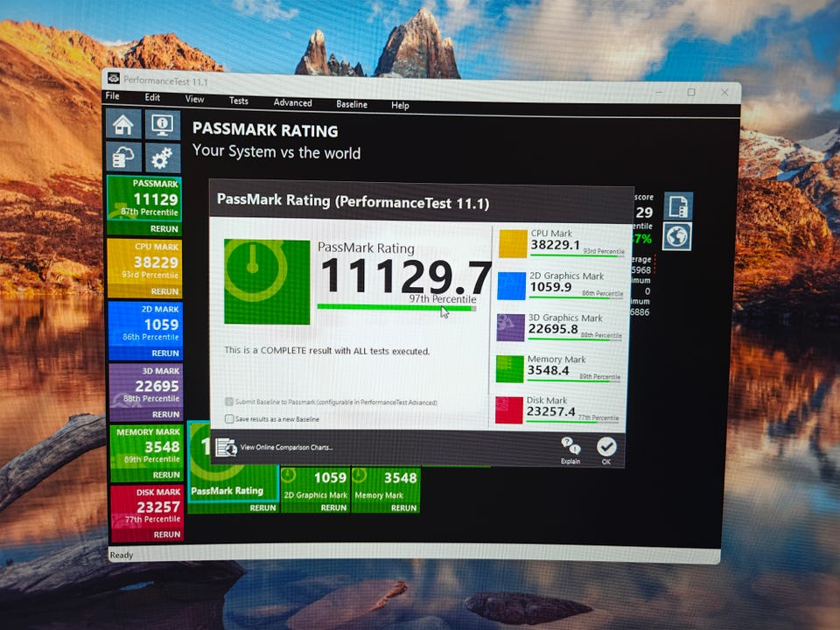840x630 pixels.
Task: Click the 11129.7 PassMark Rating score
Action: click(405, 276)
